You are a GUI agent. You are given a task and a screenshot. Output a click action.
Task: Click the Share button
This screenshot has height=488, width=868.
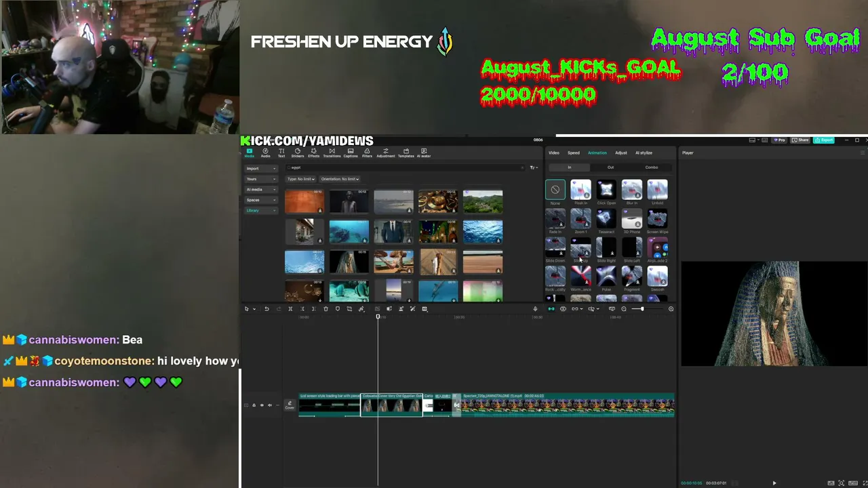(x=802, y=140)
